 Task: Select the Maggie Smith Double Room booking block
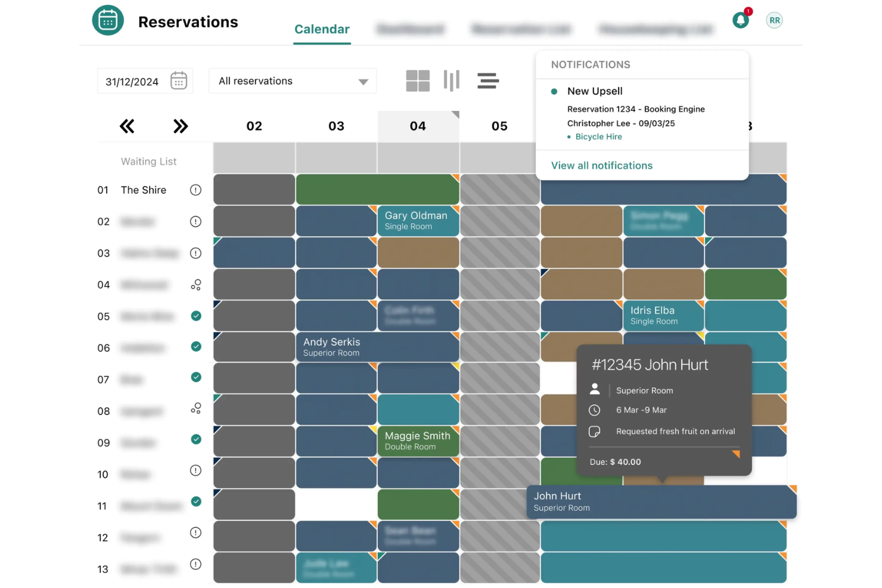point(418,441)
